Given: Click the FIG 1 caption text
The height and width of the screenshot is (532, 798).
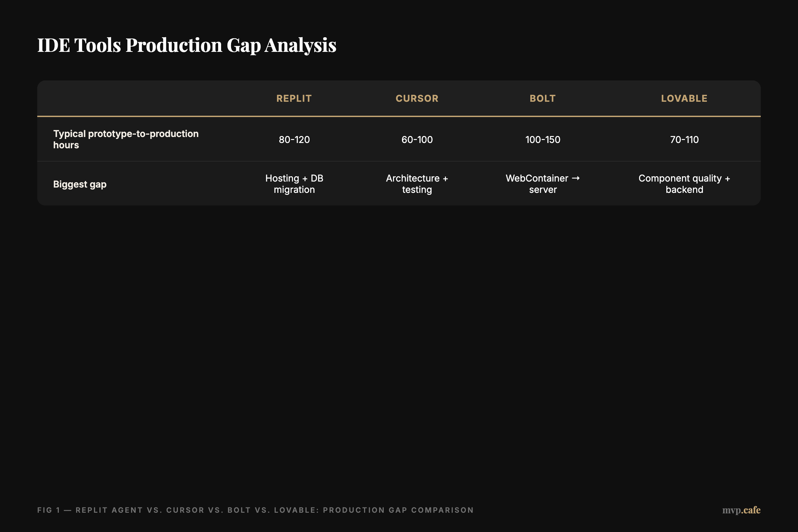Looking at the screenshot, I should [255, 510].
